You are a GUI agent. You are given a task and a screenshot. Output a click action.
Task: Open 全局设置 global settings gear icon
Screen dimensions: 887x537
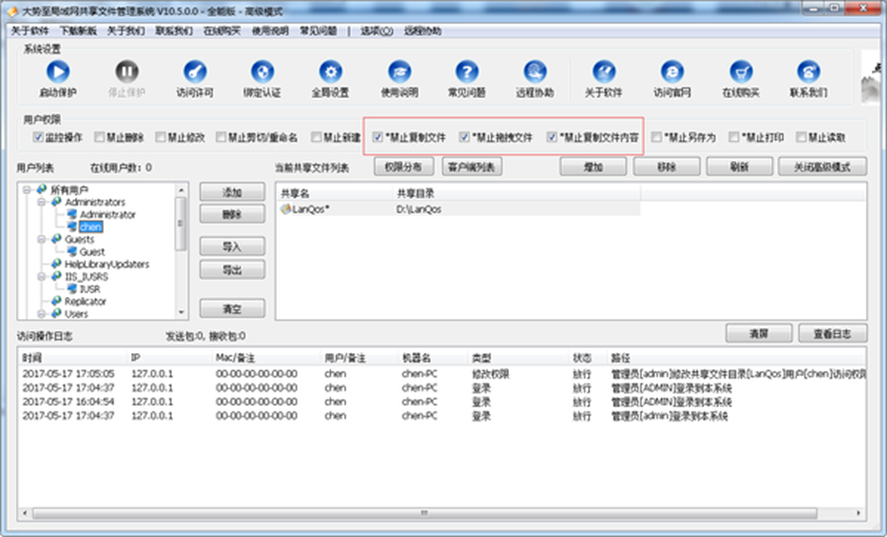click(330, 72)
